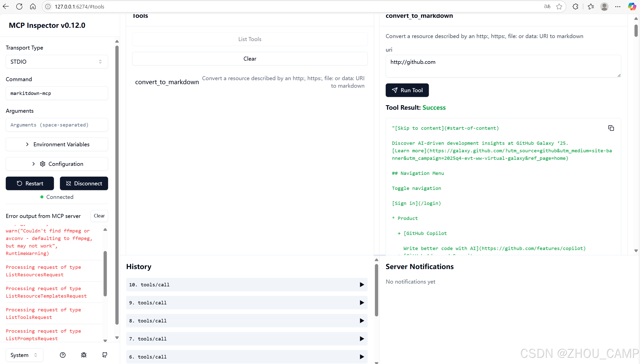
Task: Open the GitHub repository icon in sidebar
Action: [105, 355]
